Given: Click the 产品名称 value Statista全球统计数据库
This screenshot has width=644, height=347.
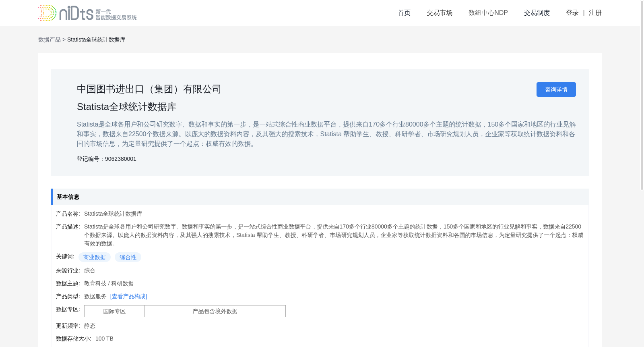Looking at the screenshot, I should click(113, 214).
